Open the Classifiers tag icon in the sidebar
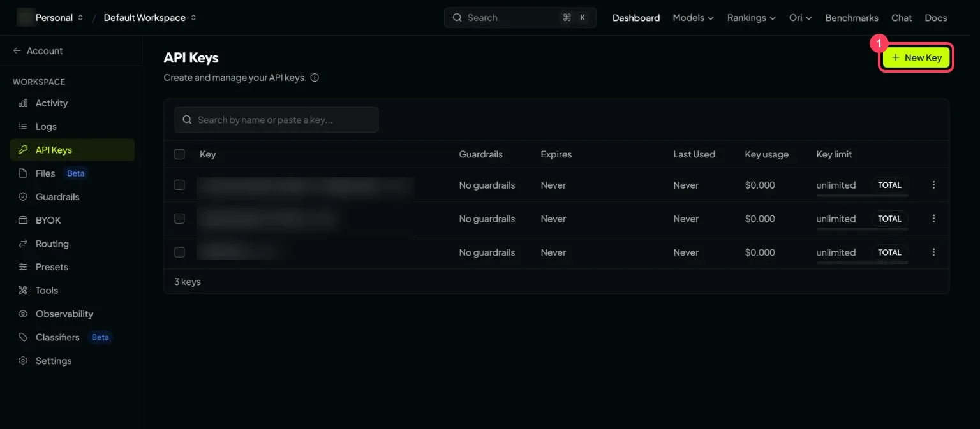Image resolution: width=980 pixels, height=429 pixels. click(x=23, y=337)
